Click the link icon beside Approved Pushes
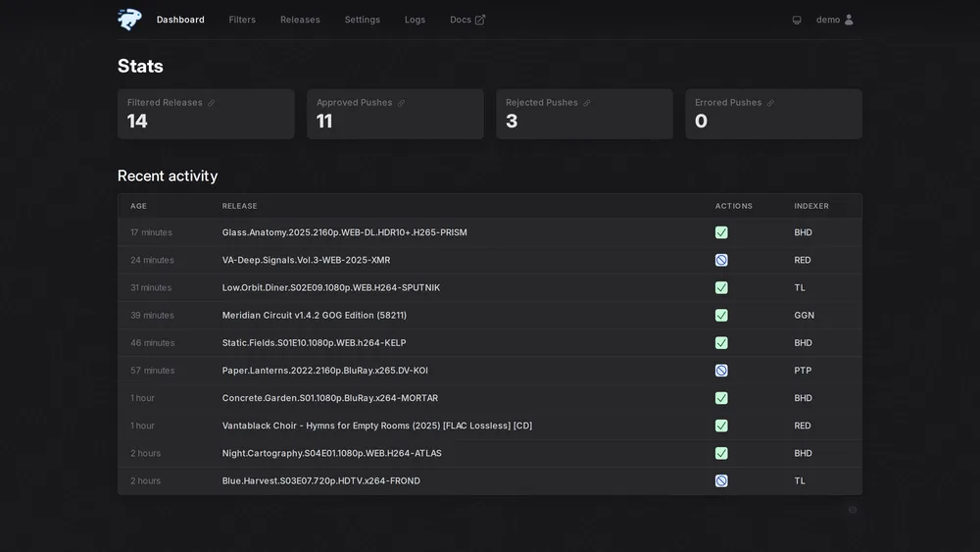Image resolution: width=980 pixels, height=552 pixels. [401, 103]
